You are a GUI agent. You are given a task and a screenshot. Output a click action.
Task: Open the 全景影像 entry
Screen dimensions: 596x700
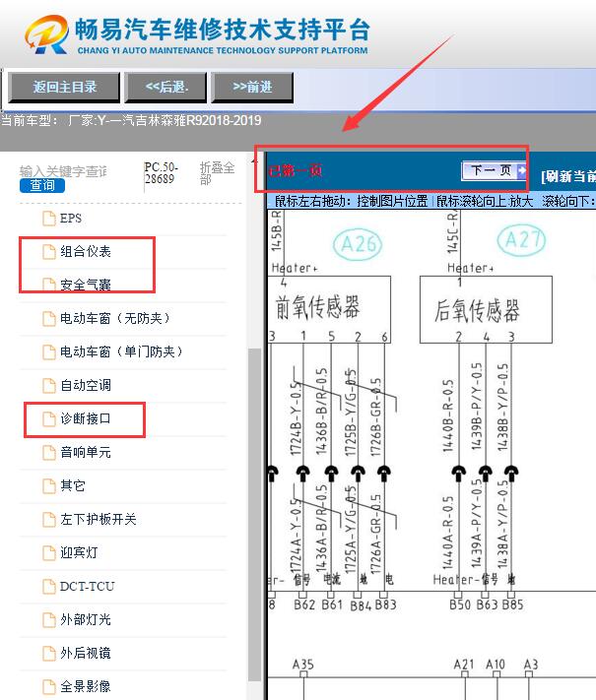pos(86,686)
